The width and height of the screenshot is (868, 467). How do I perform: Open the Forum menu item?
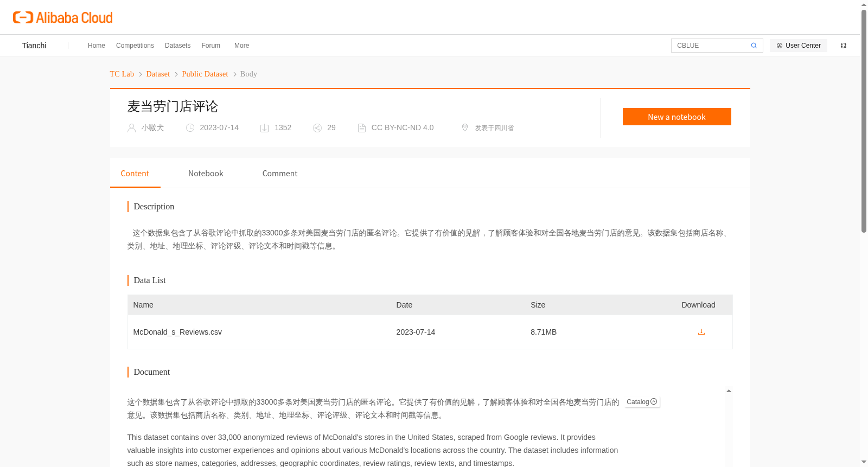pyautogui.click(x=211, y=46)
